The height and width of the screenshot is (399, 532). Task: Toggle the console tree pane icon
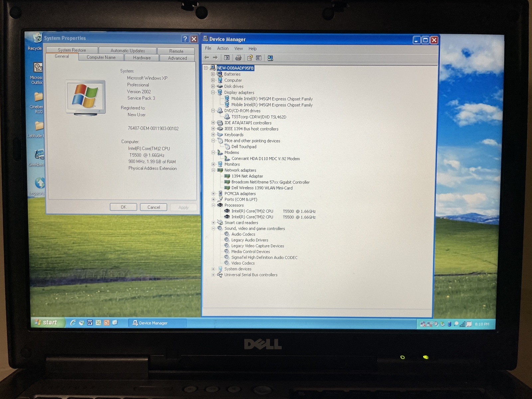pyautogui.click(x=227, y=58)
